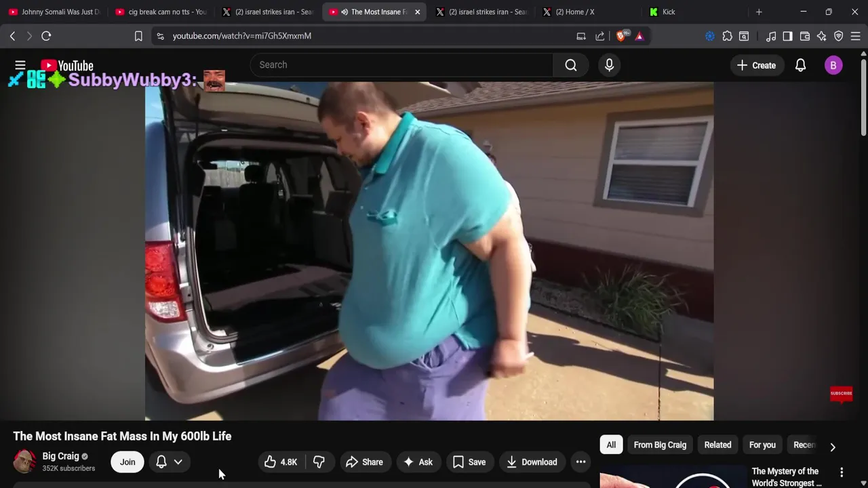This screenshot has width=868, height=488.
Task: Open Brave Shields lion icon
Action: 621,36
